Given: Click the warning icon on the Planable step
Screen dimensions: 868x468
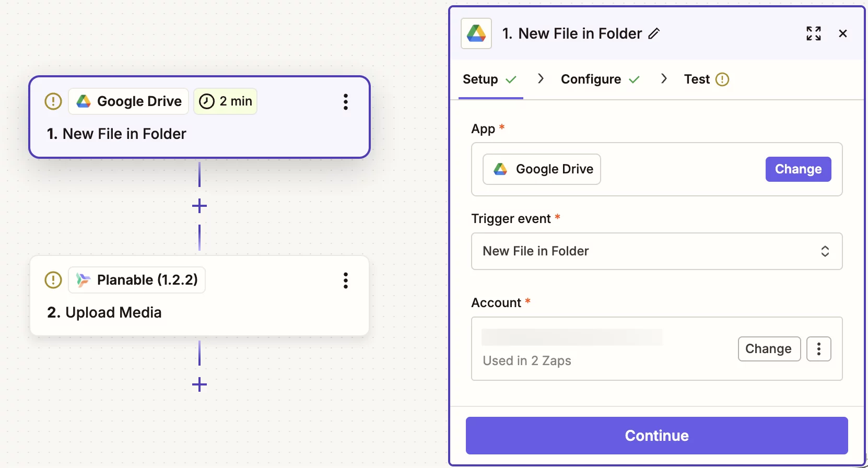Looking at the screenshot, I should pos(53,280).
